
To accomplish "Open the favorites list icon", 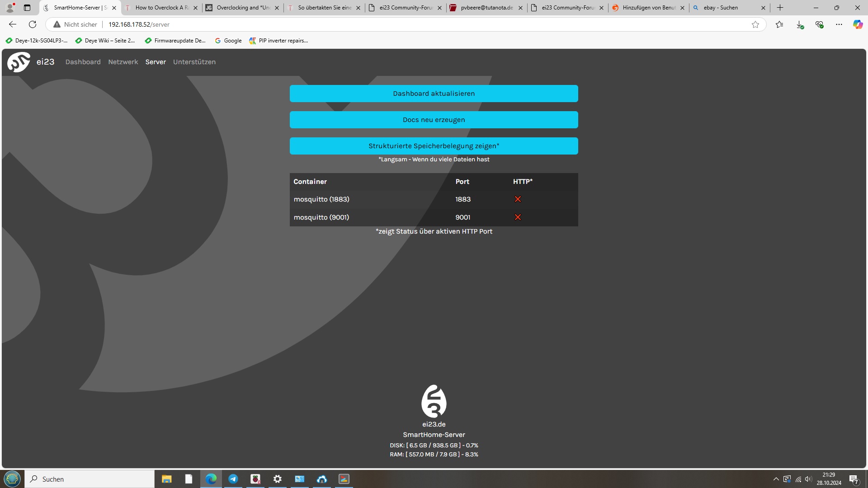I will [x=779, y=24].
